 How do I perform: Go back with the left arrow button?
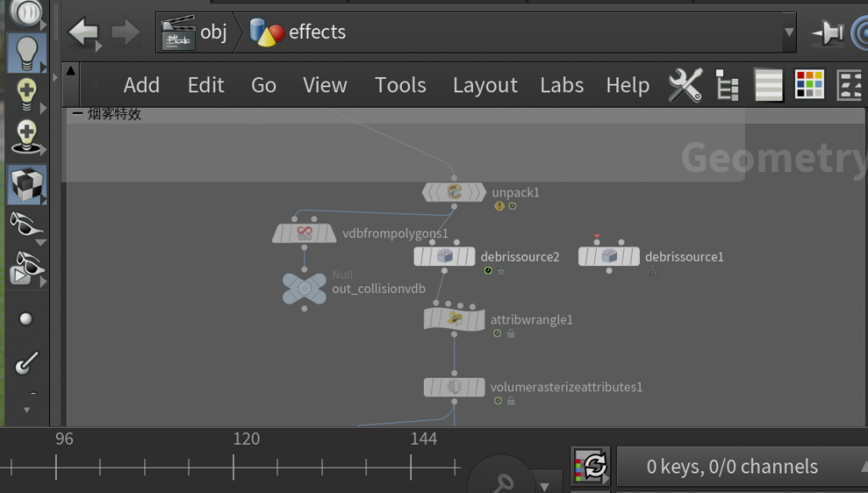83,32
